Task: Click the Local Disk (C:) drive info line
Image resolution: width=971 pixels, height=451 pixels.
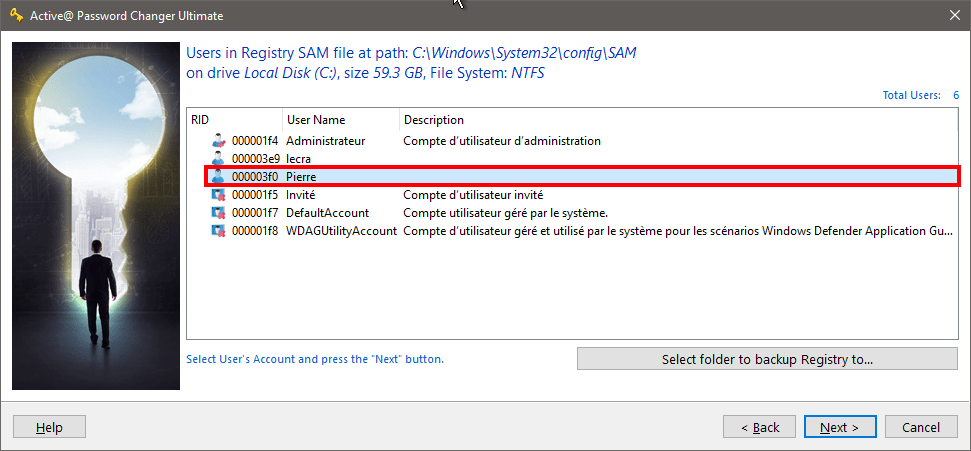Action: [365, 73]
